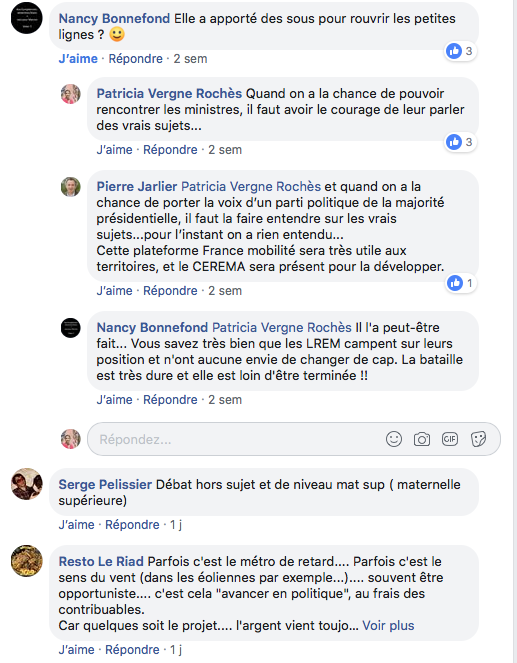Open Patricia Vergne Rochès mention in Pierre's reply
The image size is (517, 663).
(x=251, y=186)
